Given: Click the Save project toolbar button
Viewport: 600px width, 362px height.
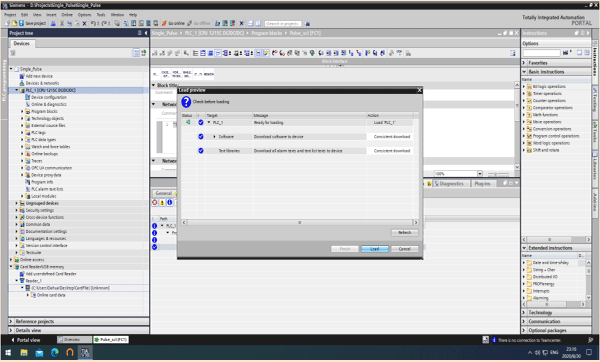Looking at the screenshot, I should click(33, 23).
